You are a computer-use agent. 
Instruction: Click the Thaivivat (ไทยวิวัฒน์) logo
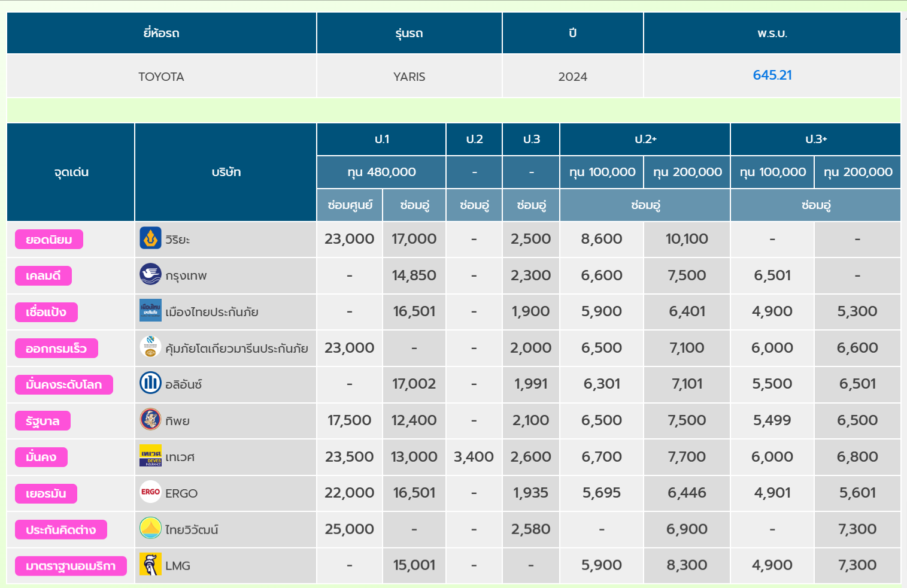point(150,528)
